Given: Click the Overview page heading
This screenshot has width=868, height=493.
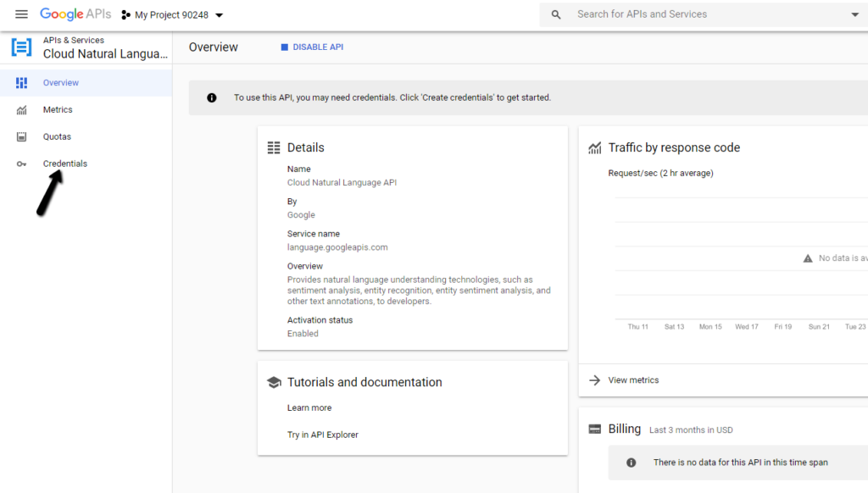Looking at the screenshot, I should tap(213, 47).
